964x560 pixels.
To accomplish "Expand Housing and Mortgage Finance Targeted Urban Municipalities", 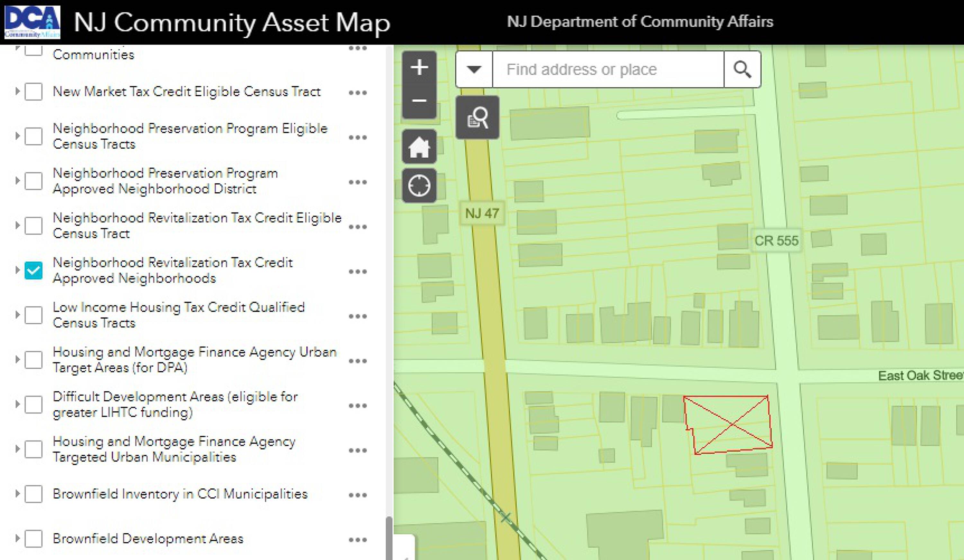I will coord(17,449).
